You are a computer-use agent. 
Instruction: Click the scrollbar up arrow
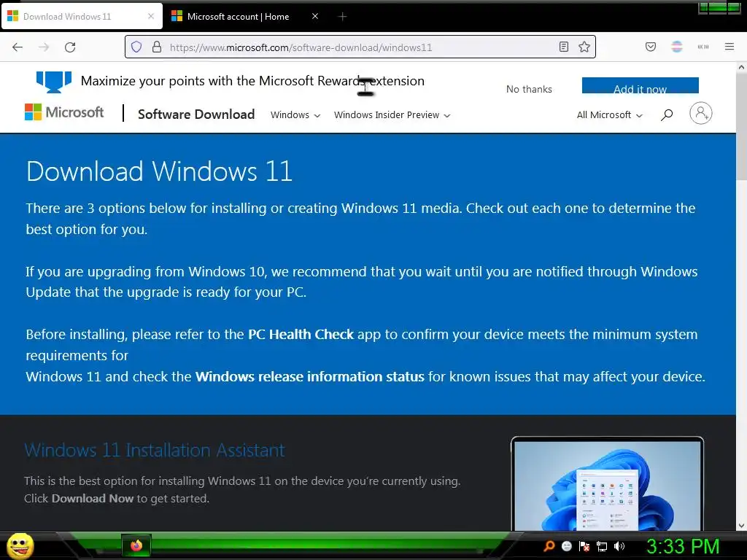(741, 68)
